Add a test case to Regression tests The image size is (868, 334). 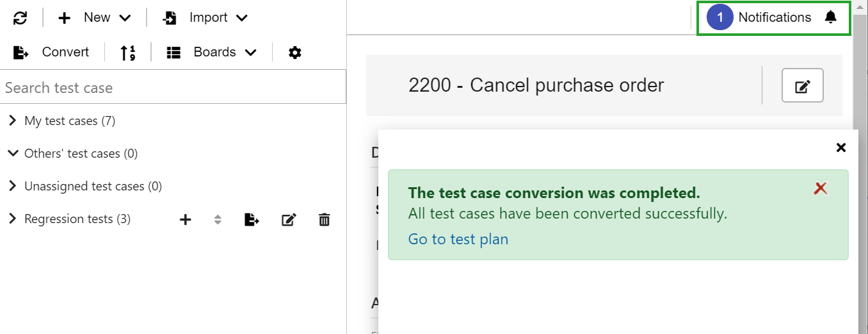(x=186, y=220)
